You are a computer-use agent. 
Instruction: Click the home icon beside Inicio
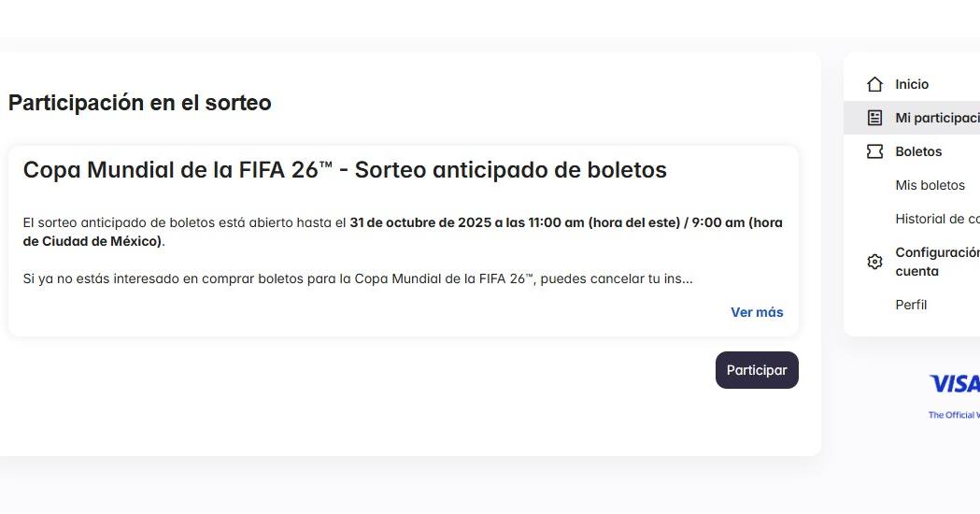pyautogui.click(x=874, y=84)
